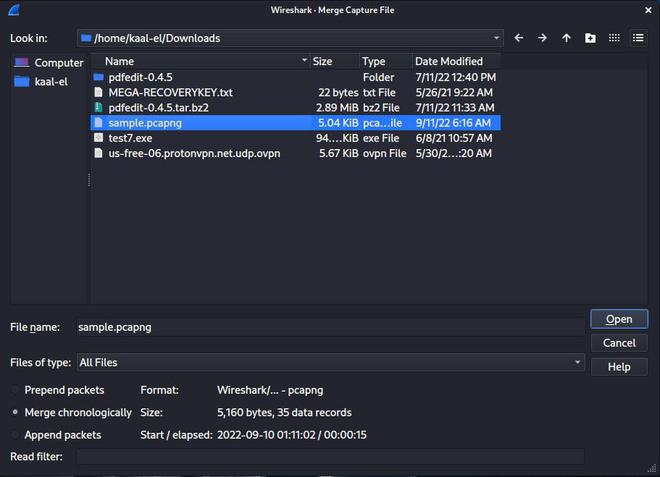Click the MEGA-RECOVERYKEY.txt file icon
The image size is (660, 477).
(x=98, y=92)
